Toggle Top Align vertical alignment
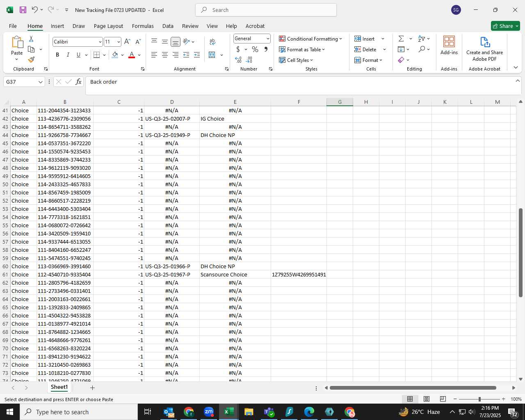This screenshot has height=420, width=525. coord(154,41)
